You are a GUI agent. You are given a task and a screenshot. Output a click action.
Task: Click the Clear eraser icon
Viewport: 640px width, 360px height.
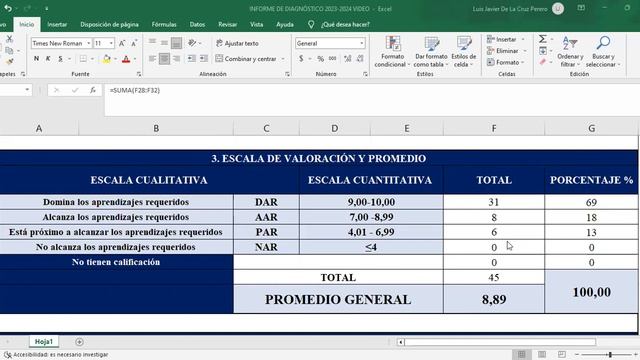point(542,62)
